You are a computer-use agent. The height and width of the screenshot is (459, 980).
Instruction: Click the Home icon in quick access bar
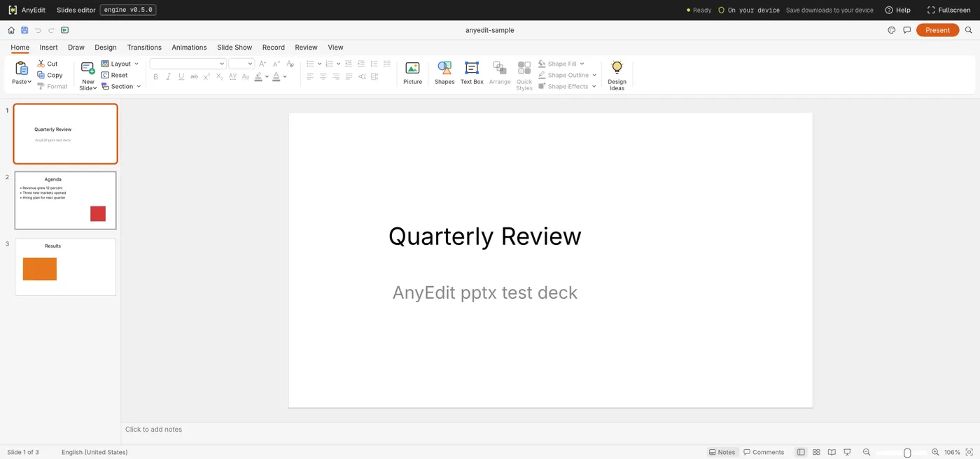[x=11, y=30]
